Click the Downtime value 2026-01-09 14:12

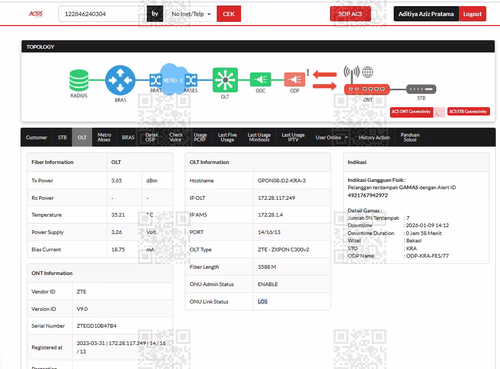point(427,225)
